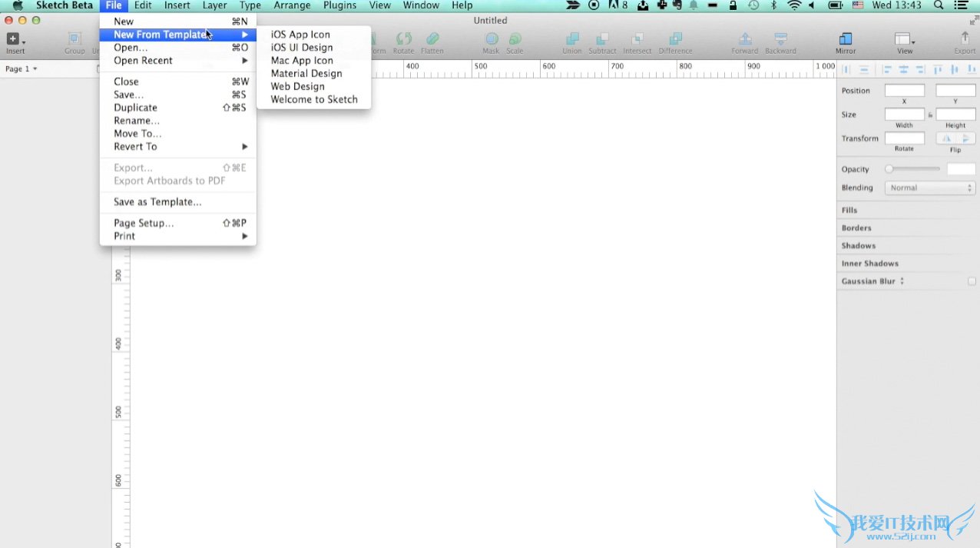980x548 pixels.
Task: Click the Export toolbar icon
Action: pos(965,38)
